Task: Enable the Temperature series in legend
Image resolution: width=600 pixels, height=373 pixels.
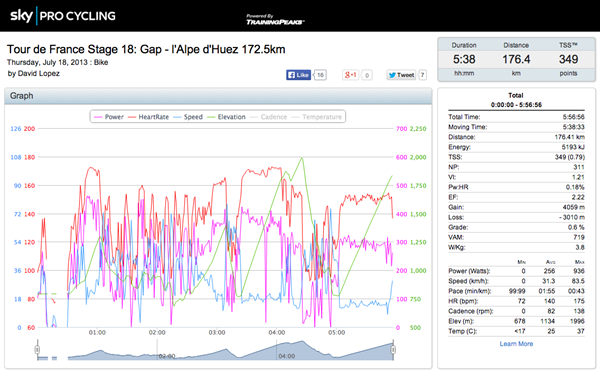Action: pyautogui.click(x=316, y=117)
